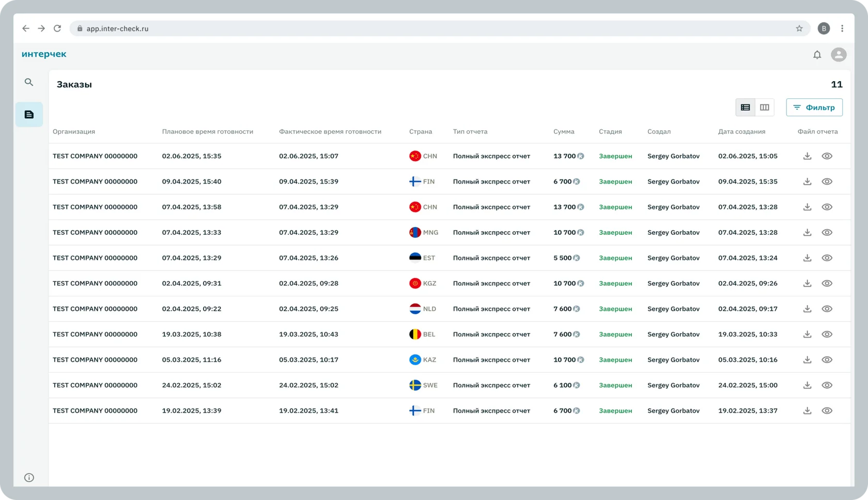View the EST order report with eye icon
The width and height of the screenshot is (868, 500).
[x=827, y=258]
